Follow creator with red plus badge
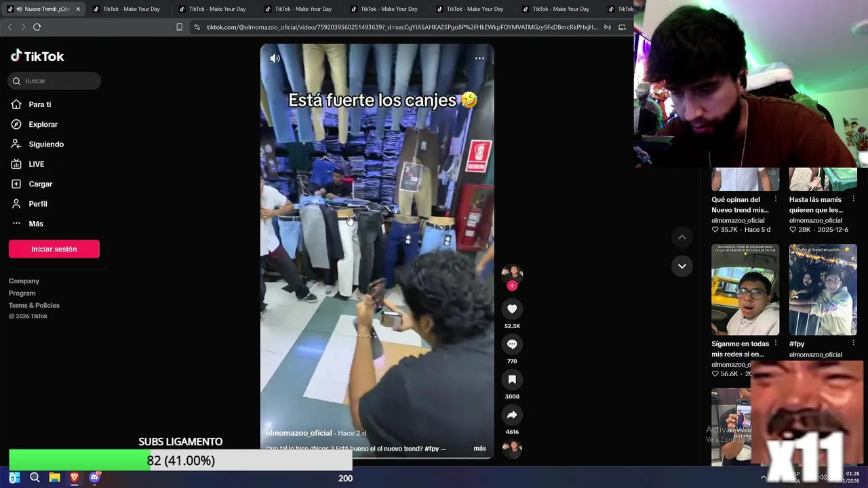The height and width of the screenshot is (488, 868). point(512,286)
